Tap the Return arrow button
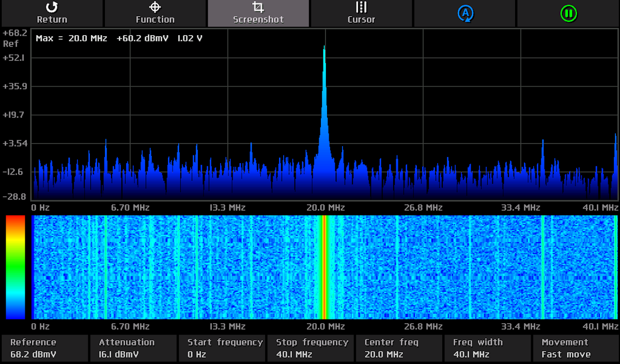 pos(52,13)
